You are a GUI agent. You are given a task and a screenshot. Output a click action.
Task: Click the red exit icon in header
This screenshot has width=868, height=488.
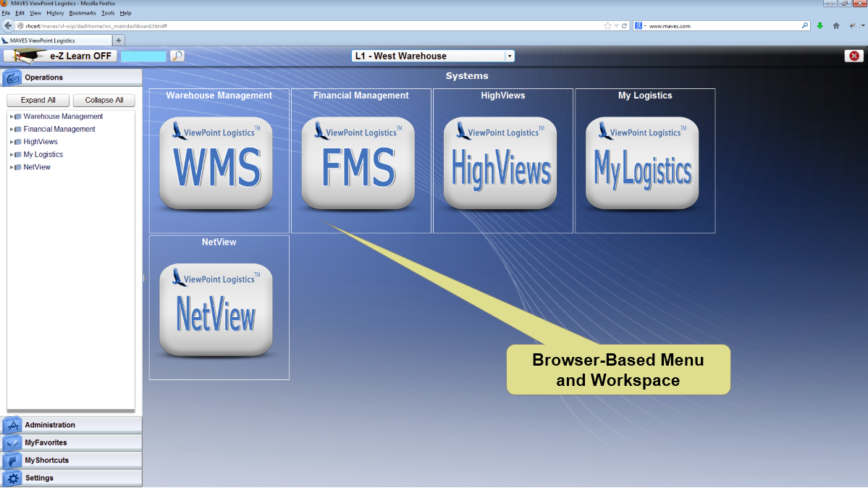point(854,56)
